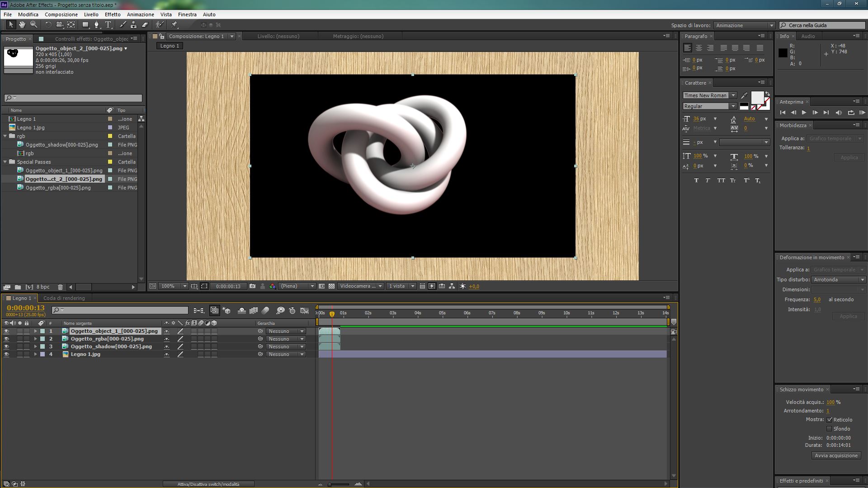Toggle frame blending switch in timeline
This screenshot has width=868, height=488.
click(254, 310)
